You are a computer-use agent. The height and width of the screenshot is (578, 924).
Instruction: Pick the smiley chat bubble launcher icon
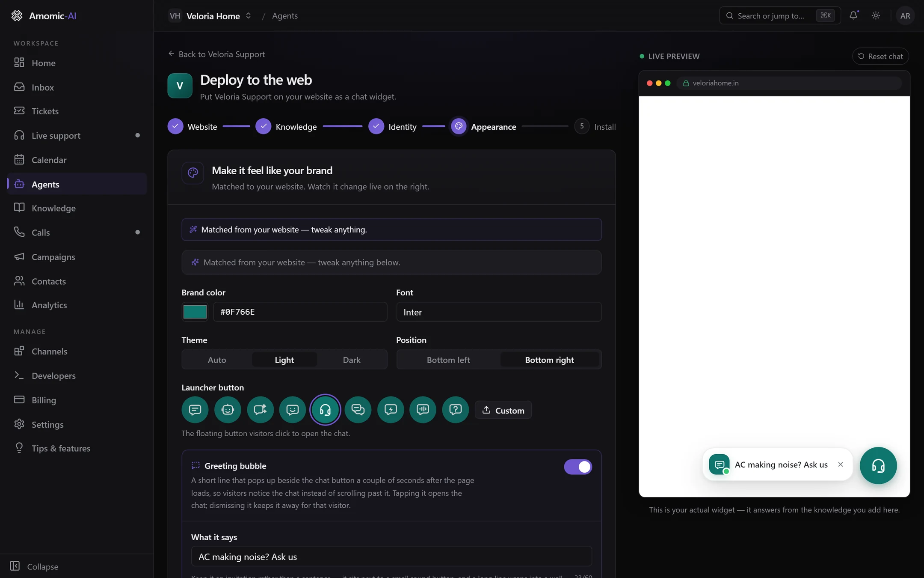click(293, 410)
